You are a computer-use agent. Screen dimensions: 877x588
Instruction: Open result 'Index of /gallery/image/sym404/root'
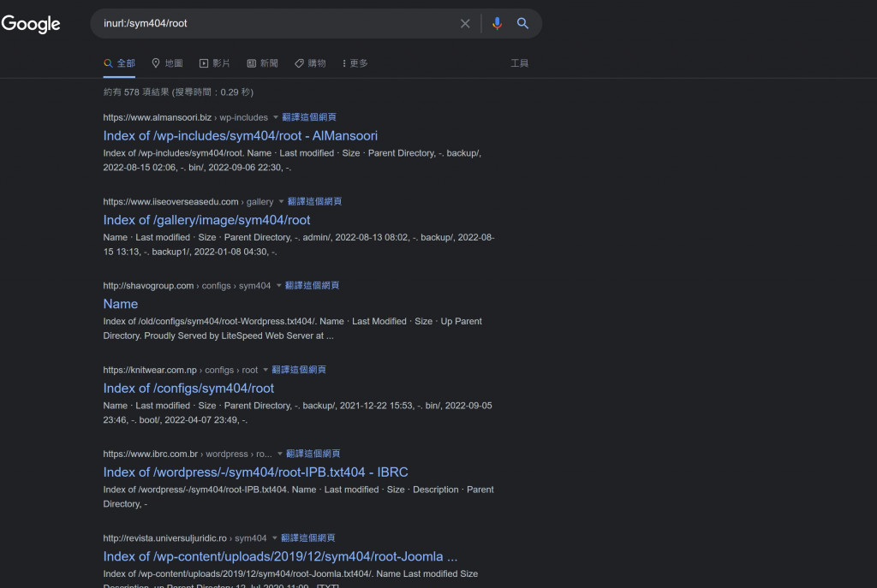[x=206, y=220]
